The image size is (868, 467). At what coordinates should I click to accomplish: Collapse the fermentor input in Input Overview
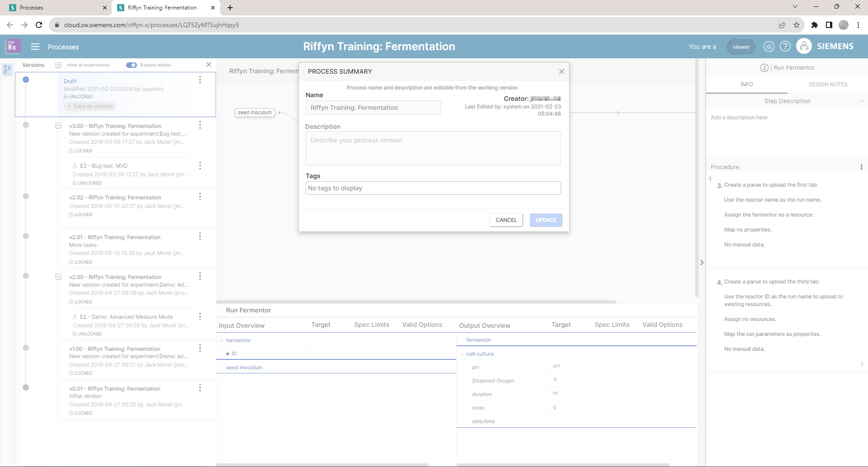(x=222, y=340)
